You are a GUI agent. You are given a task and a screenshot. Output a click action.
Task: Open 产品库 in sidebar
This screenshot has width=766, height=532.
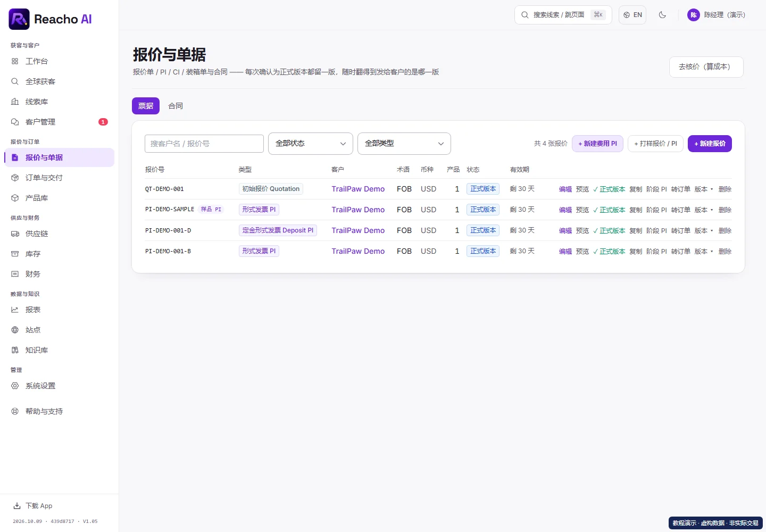(59, 198)
